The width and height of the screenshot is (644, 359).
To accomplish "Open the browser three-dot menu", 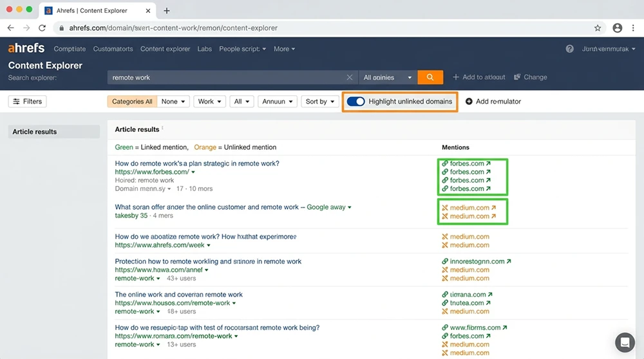I will pyautogui.click(x=633, y=28).
